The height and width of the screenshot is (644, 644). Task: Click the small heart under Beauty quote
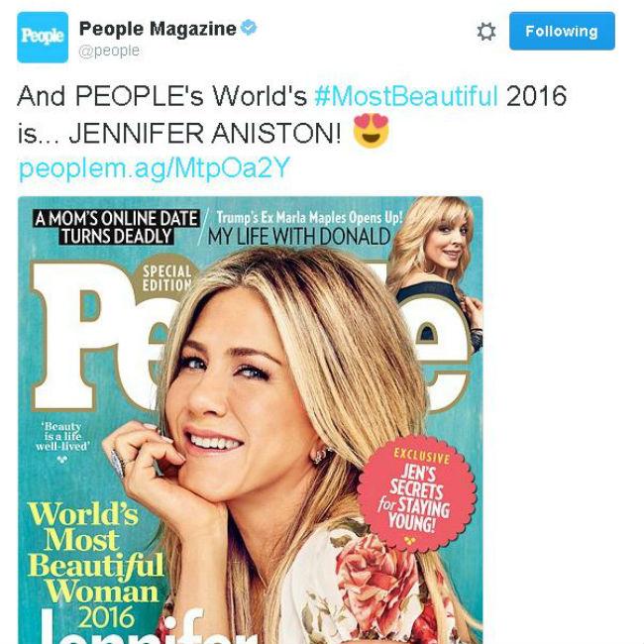tap(62, 460)
